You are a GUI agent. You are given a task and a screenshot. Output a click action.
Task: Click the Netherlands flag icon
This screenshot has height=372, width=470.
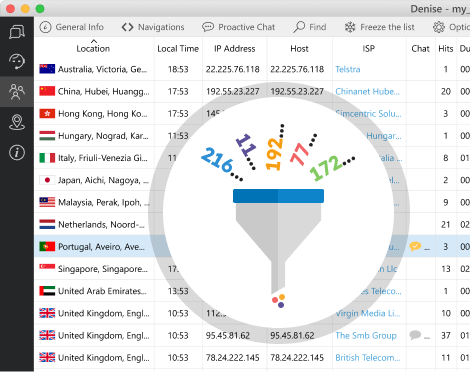tap(47, 224)
